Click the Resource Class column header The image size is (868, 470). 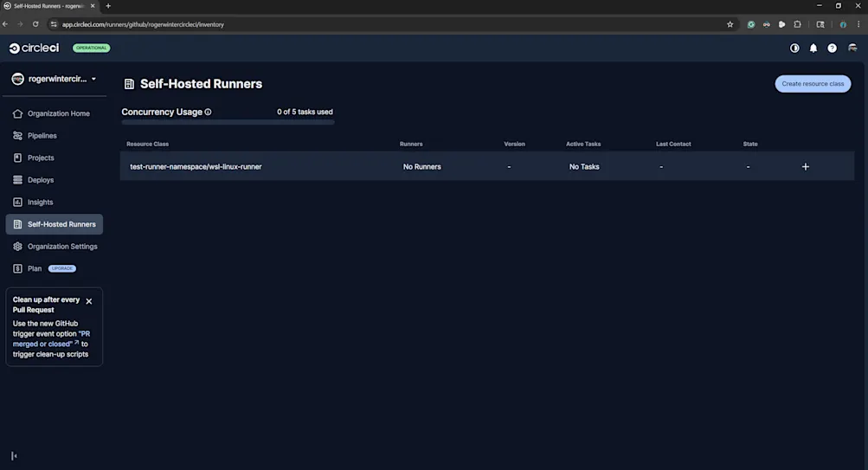click(147, 144)
